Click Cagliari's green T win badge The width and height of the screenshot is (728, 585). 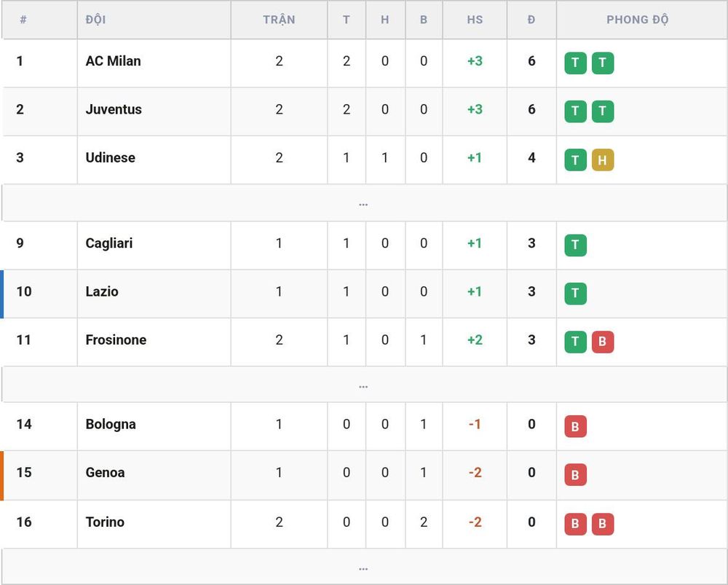point(575,246)
